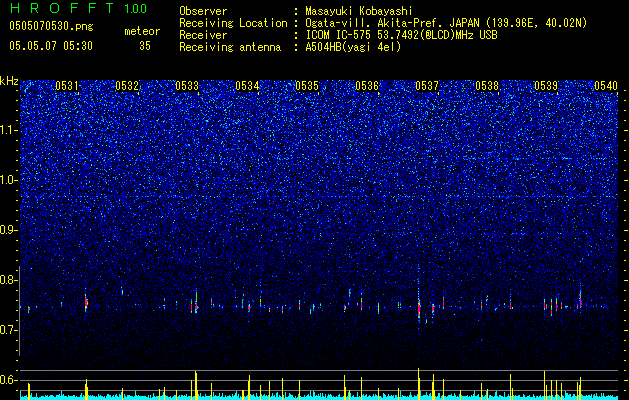Click the 0533 time marker
The image size is (629, 400).
click(187, 85)
